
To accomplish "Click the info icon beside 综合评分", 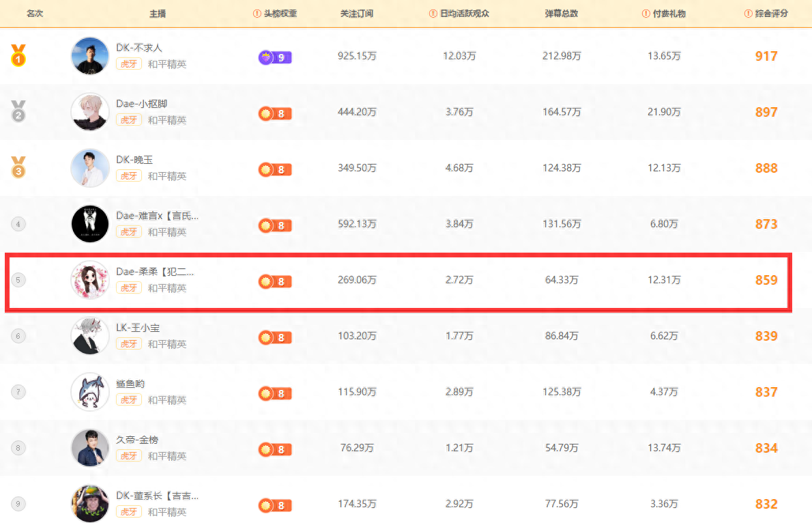I will click(x=749, y=14).
